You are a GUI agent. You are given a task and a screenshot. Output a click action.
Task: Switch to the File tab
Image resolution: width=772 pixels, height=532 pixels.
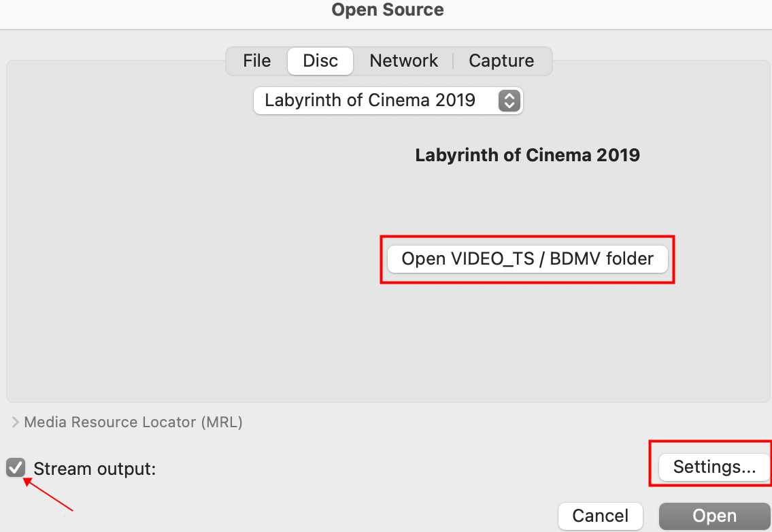257,61
